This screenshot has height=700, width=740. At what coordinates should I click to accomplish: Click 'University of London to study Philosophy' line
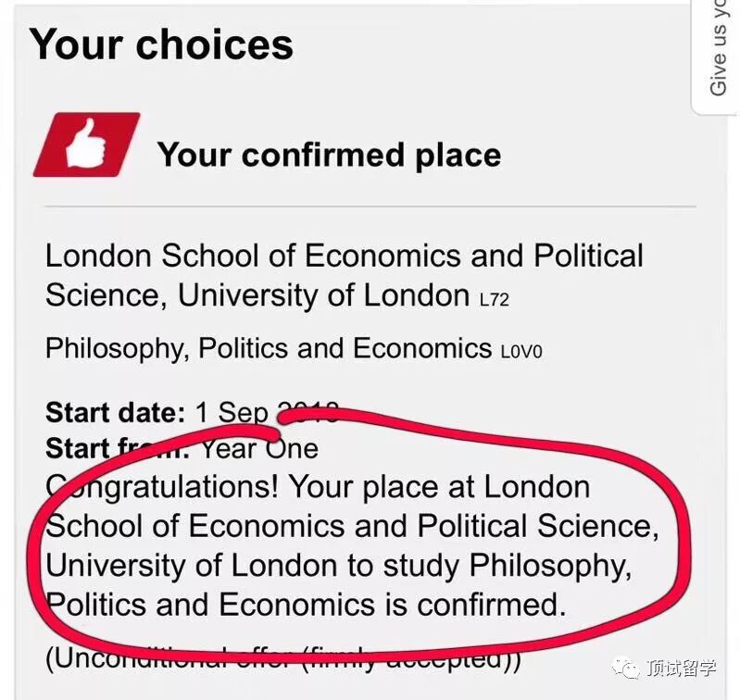tap(338, 566)
